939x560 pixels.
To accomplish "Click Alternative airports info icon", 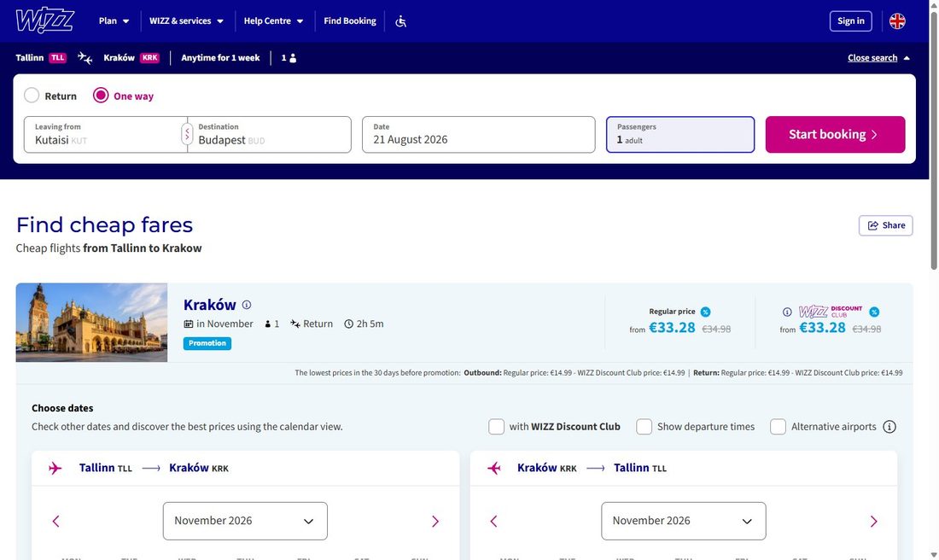I will click(889, 427).
